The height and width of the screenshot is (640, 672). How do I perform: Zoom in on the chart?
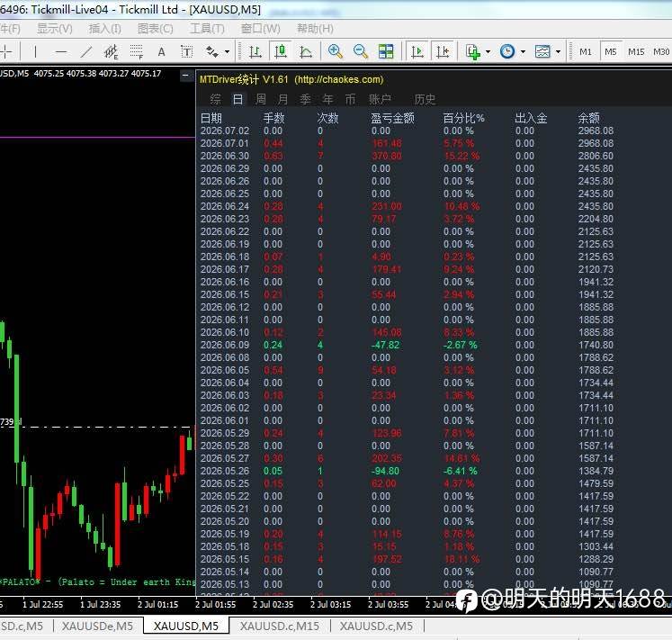(336, 52)
